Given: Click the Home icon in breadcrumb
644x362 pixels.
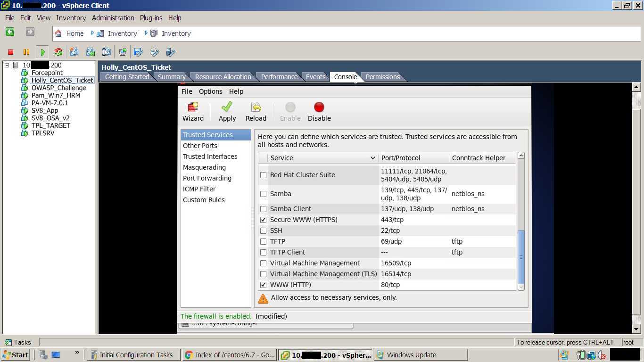Looking at the screenshot, I should (x=58, y=33).
